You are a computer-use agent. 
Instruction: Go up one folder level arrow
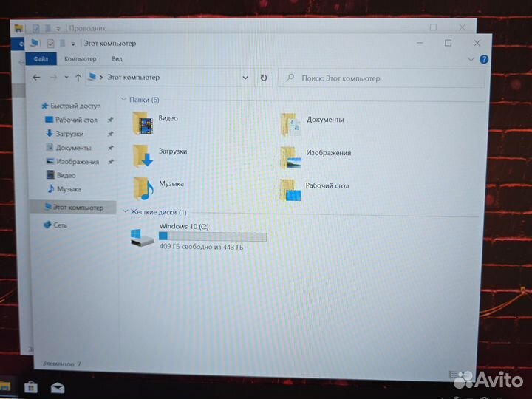(x=78, y=78)
